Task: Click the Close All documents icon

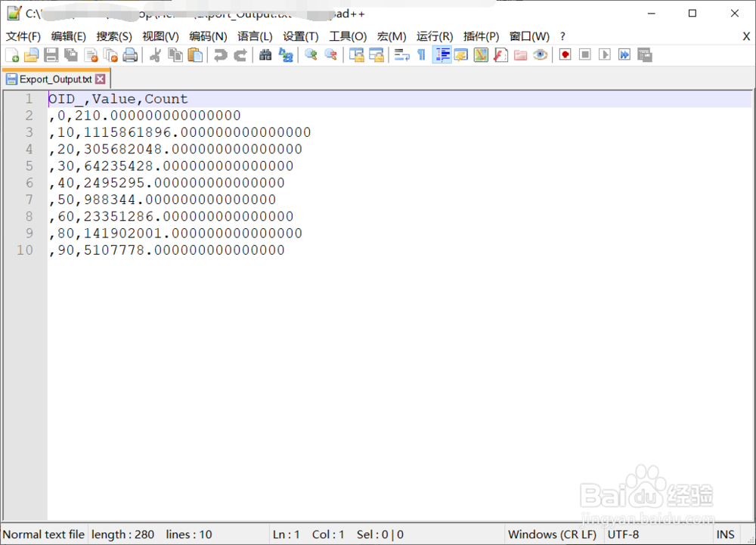Action: click(x=110, y=55)
